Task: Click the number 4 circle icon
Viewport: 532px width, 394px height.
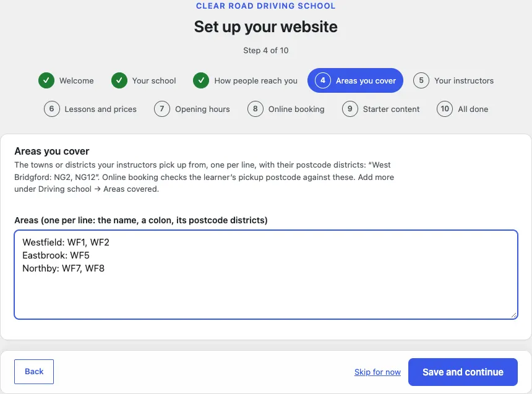Action: [x=323, y=81]
